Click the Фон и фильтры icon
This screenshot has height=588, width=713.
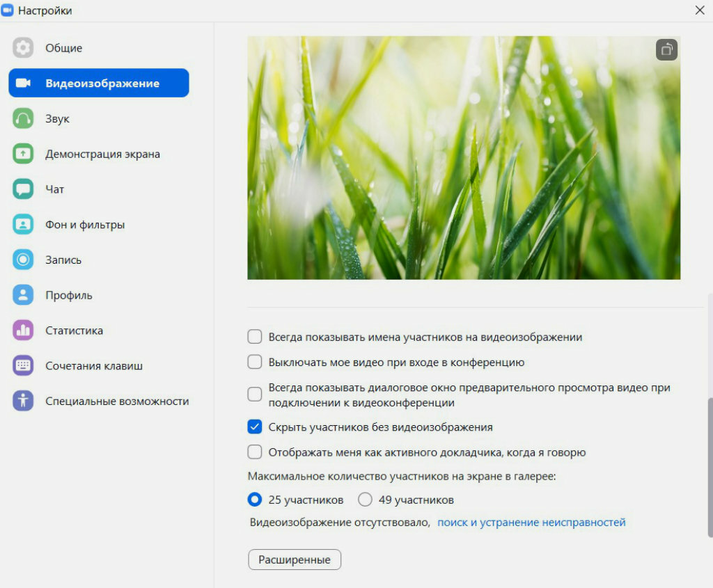coord(23,225)
